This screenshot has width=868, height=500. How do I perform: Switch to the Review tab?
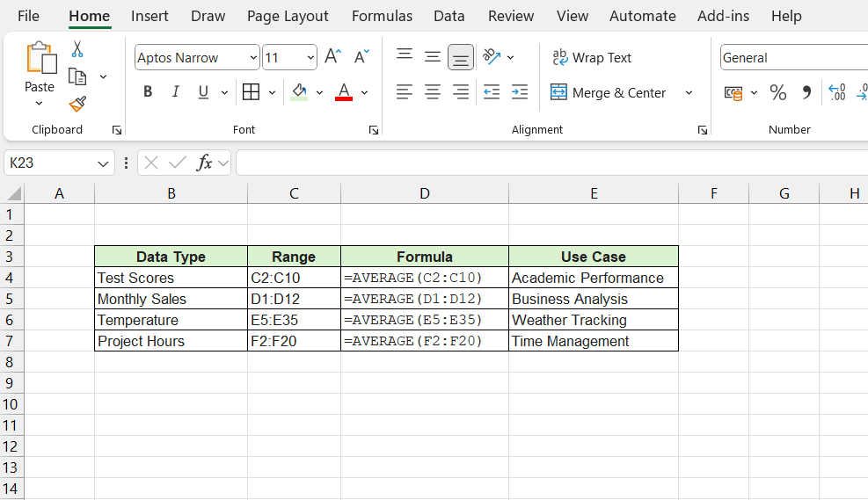pyautogui.click(x=510, y=16)
